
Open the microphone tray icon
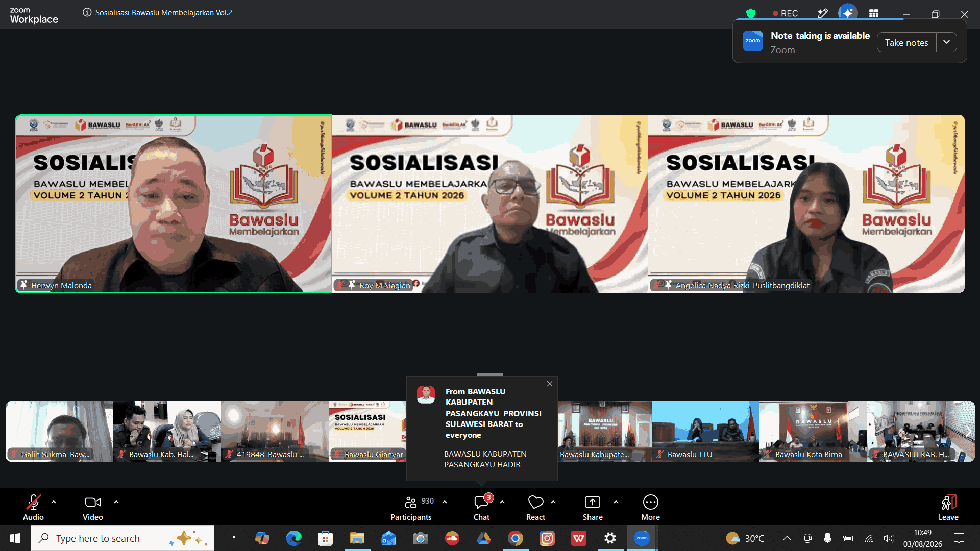coord(827,538)
